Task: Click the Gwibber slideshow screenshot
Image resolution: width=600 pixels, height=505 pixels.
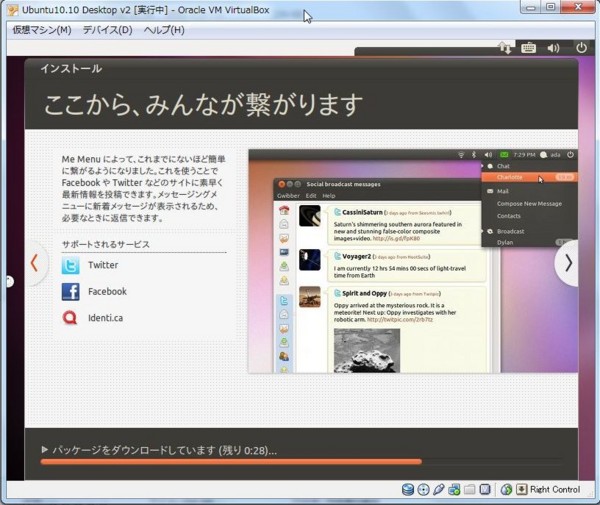Action: pos(413,261)
